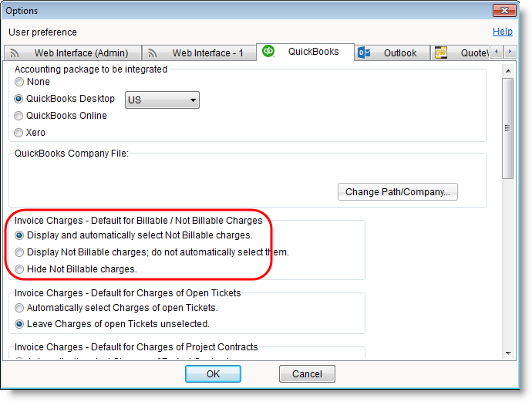Click the vertical scrollbar down arrow
Viewport: 532px width, 402px height.
point(508,353)
